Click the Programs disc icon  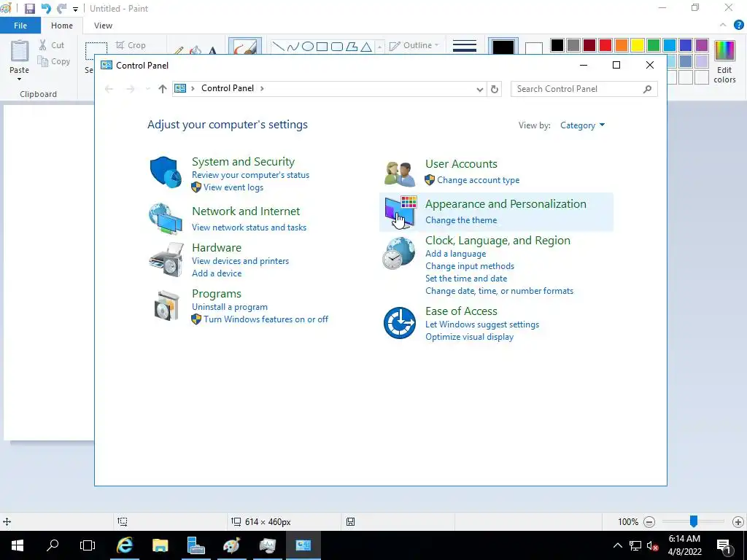pos(166,306)
